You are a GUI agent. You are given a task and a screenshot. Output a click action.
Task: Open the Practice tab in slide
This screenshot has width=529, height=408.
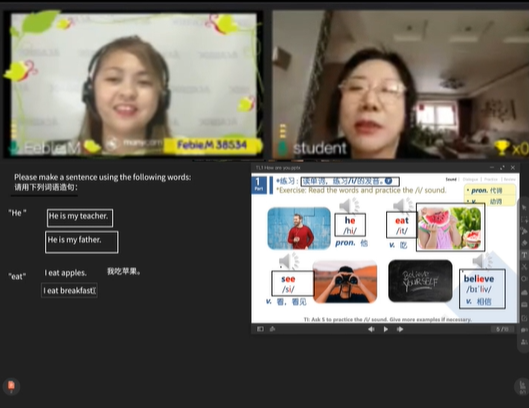point(491,180)
